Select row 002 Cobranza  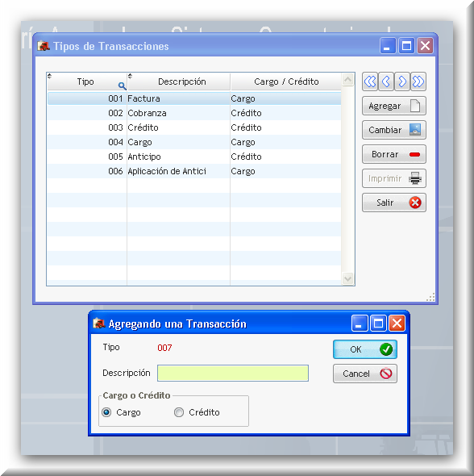(194, 113)
